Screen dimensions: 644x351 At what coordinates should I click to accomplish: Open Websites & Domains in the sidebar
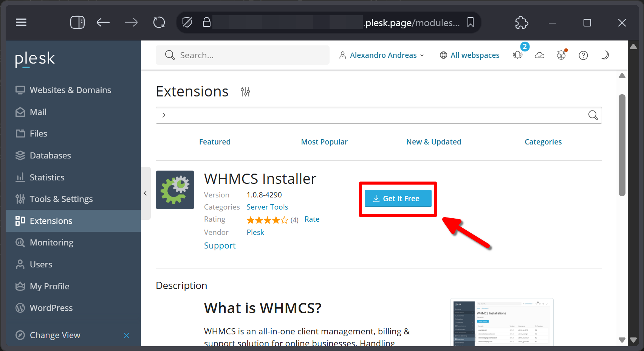[x=73, y=90]
